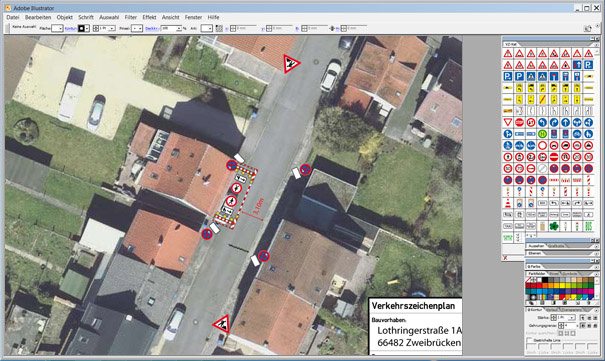The width and height of the screenshot is (605, 361).
Task: Click the delete swatch trash icon in Farbfelder
Action: point(589,303)
